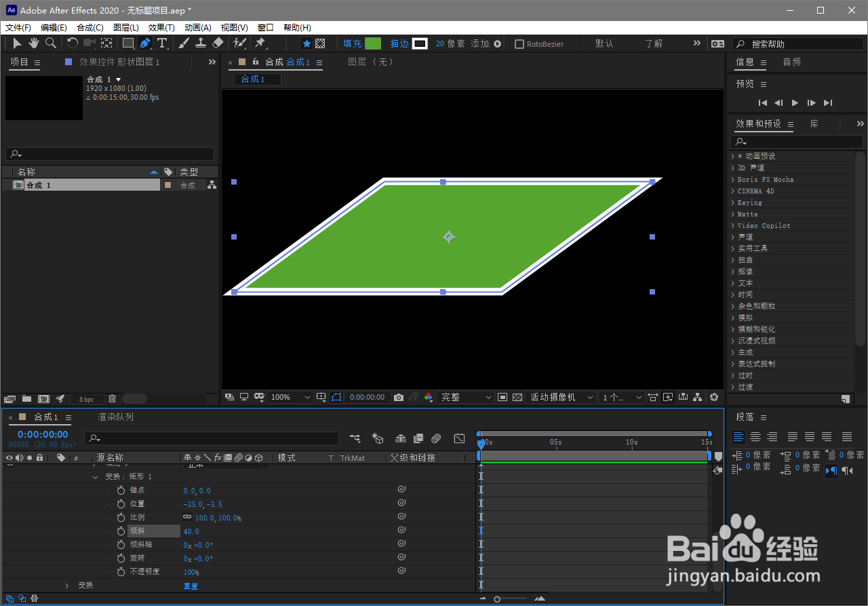The image size is (868, 606).
Task: Open the 活动摄像机 camera view dropdown
Action: (562, 397)
